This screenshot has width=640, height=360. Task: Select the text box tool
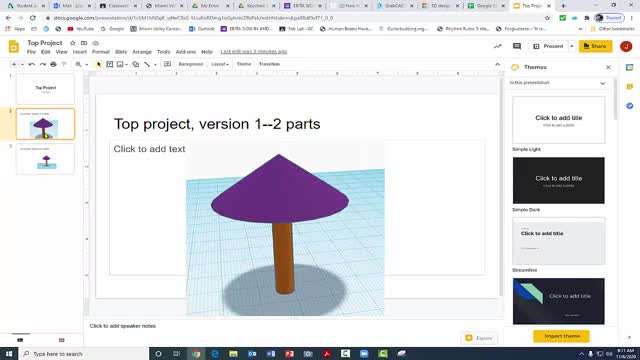[109, 64]
